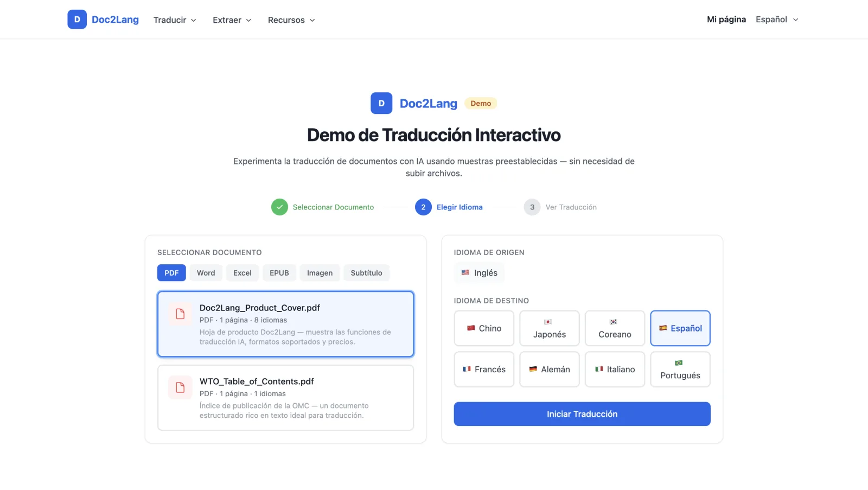Switch to the Subtítulo document tab

click(x=367, y=273)
